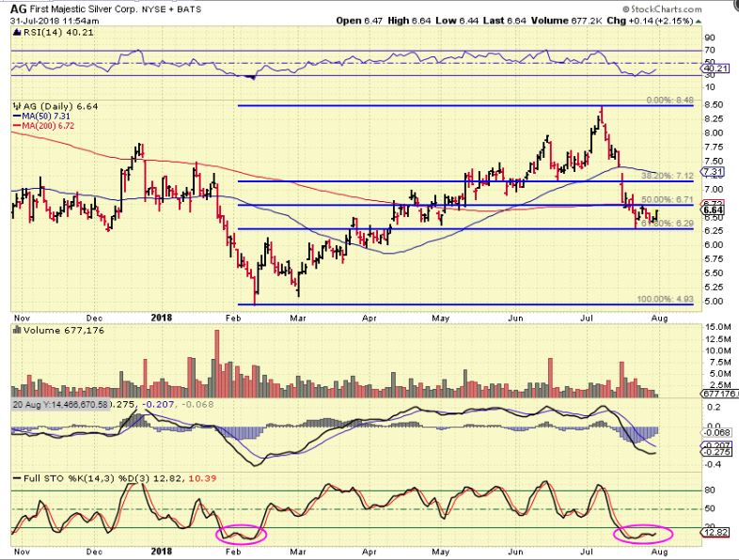This screenshot has width=739, height=560.
Task: Click the blue MA(50) legend line marker
Action: (17, 117)
